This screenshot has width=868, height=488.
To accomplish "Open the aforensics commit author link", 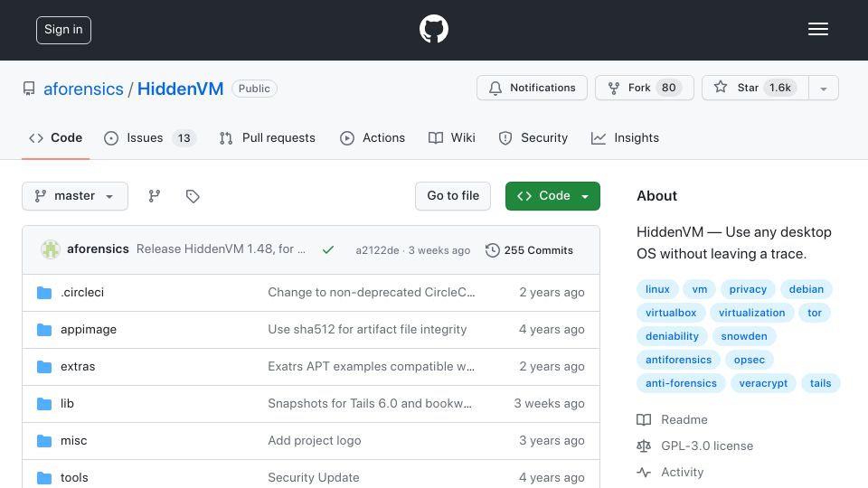I will point(98,249).
